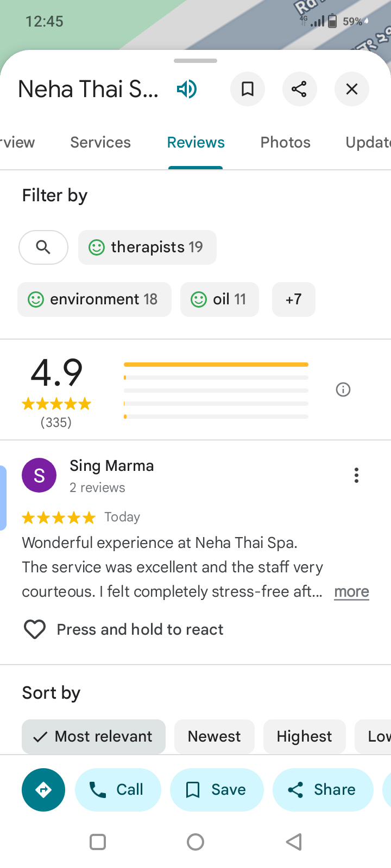391x868 pixels.
Task: Tap the blue directions button
Action: pos(43,790)
